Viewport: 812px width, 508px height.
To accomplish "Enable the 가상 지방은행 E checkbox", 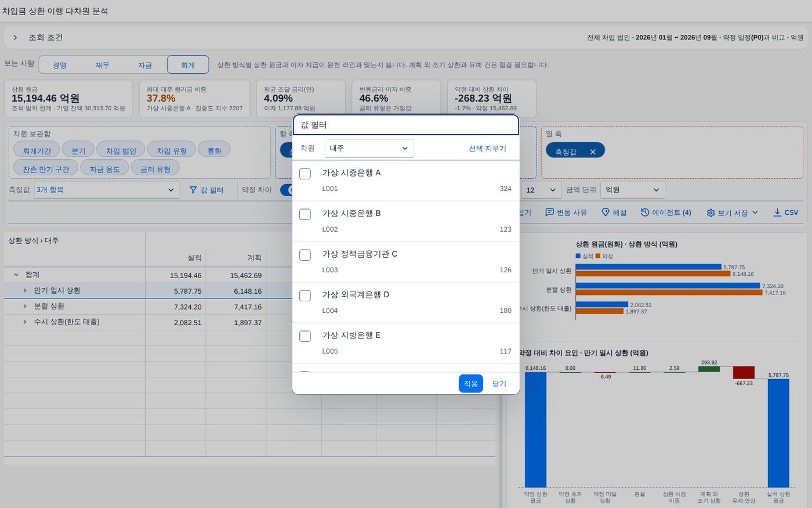I will (305, 336).
